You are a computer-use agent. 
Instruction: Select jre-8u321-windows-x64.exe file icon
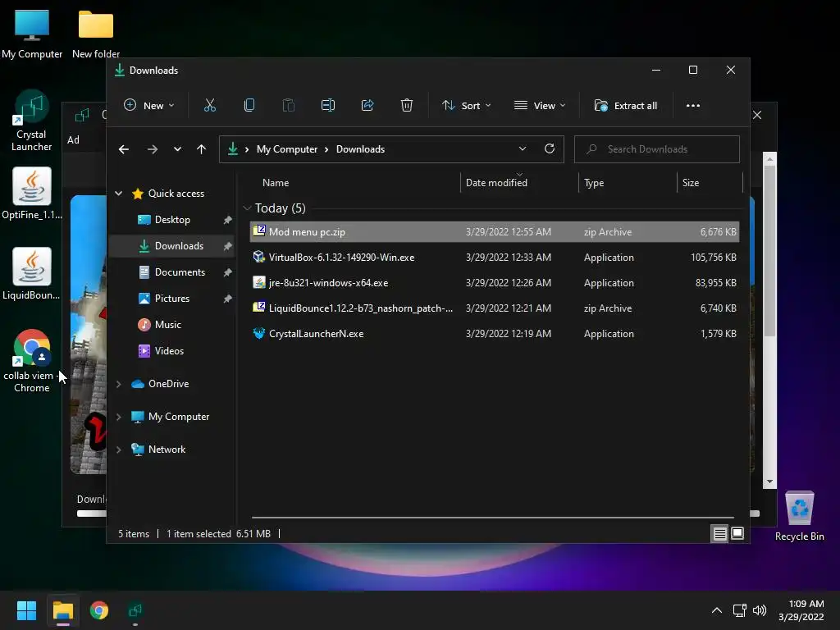point(258,282)
